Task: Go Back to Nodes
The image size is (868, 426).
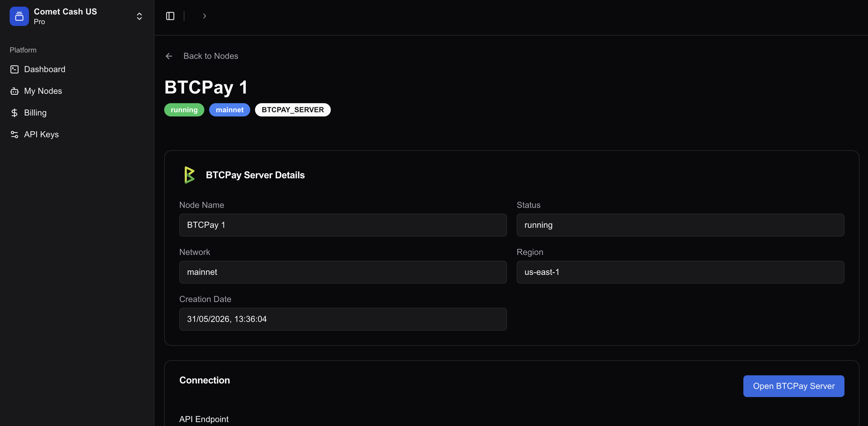Action: coord(211,56)
